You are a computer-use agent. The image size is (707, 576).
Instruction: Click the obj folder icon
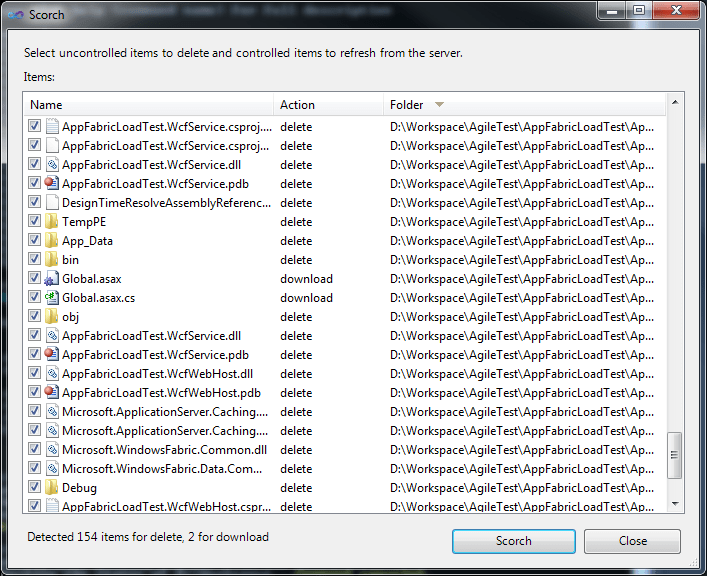coord(52,317)
